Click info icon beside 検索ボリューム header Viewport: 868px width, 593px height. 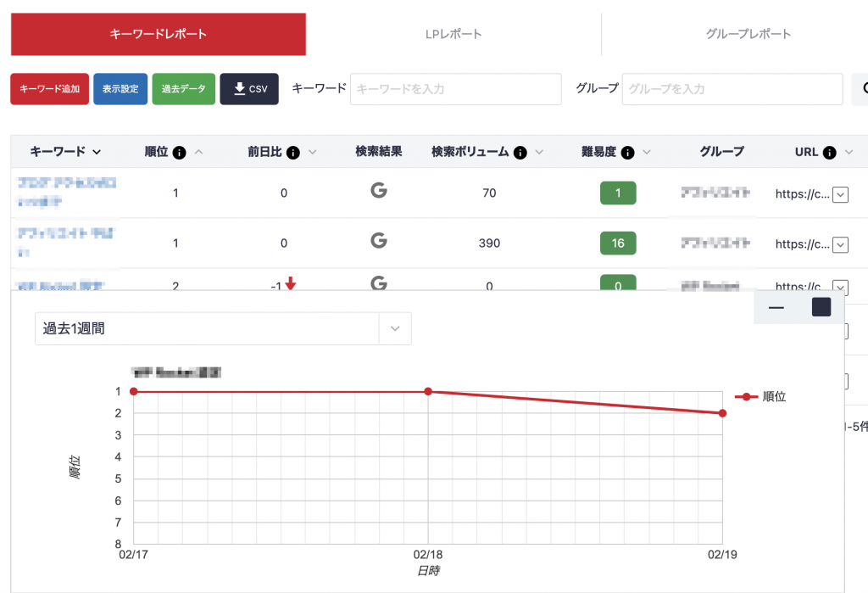tap(520, 153)
